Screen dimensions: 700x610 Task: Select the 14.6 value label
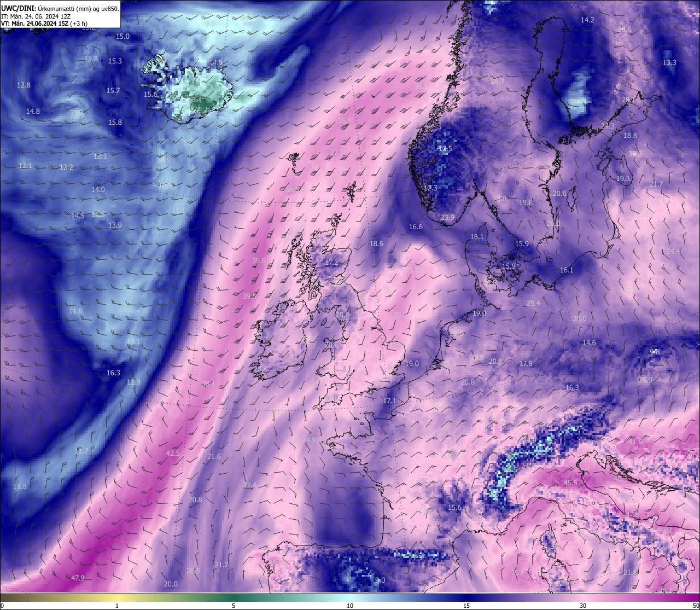589,342
